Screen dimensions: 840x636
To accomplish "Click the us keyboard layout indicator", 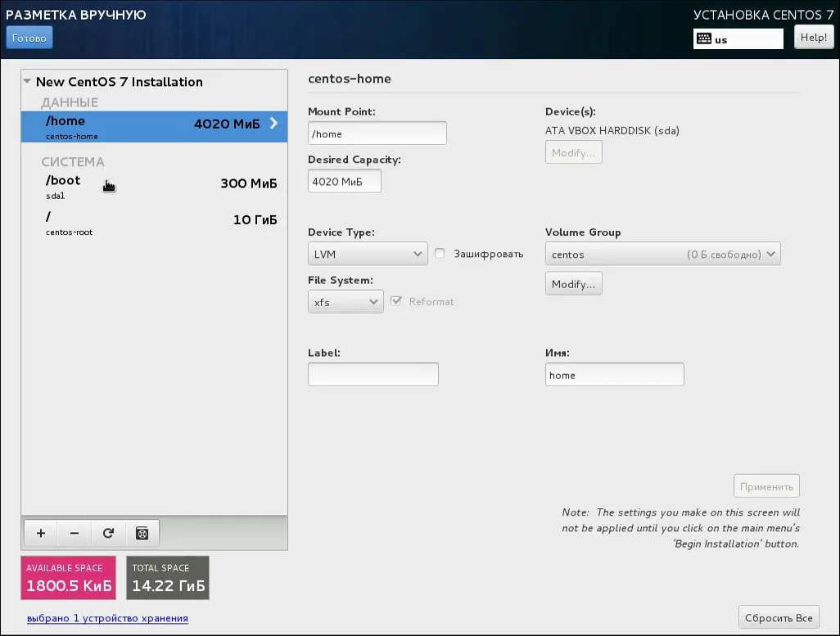I will [x=738, y=39].
